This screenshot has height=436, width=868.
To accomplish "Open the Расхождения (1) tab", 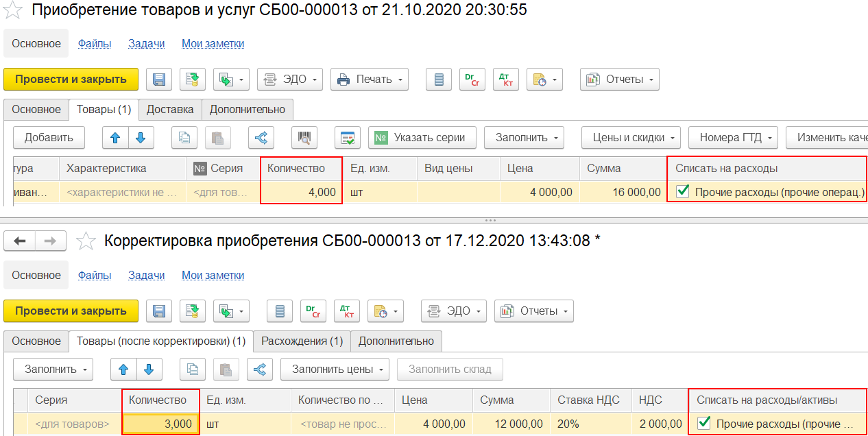I will click(302, 341).
